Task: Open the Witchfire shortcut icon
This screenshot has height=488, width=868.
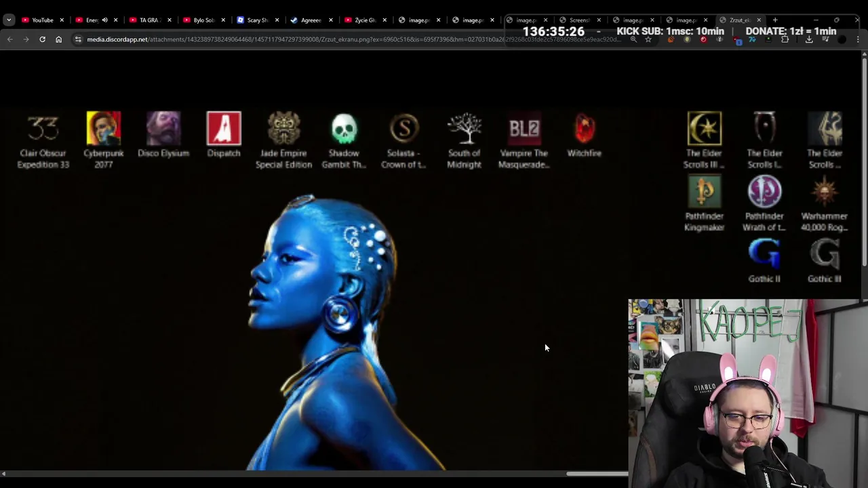Action: tap(585, 129)
